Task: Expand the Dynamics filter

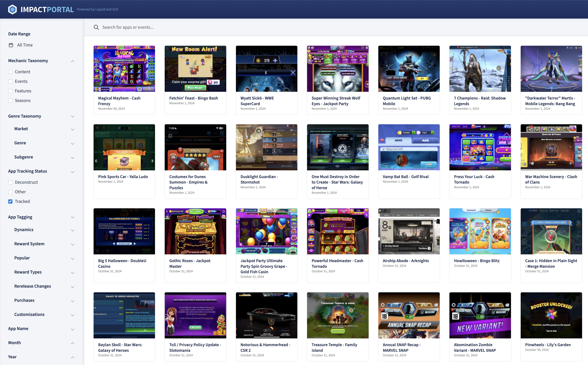Action: [x=72, y=230]
